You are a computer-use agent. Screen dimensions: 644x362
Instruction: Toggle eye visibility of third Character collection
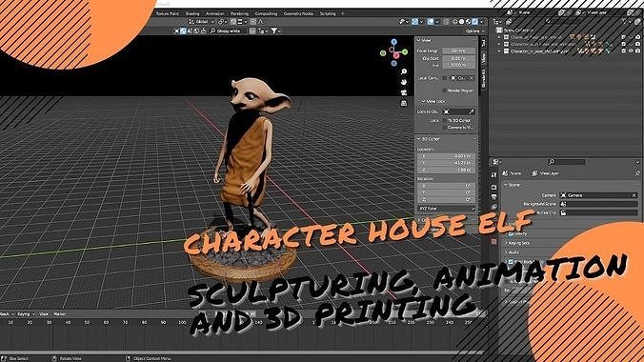pyautogui.click(x=631, y=50)
